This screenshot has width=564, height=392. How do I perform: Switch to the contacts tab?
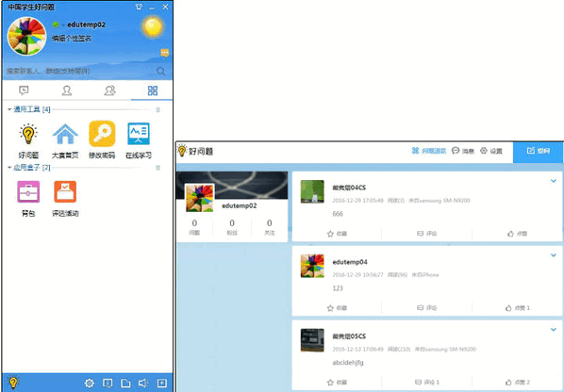point(67,90)
